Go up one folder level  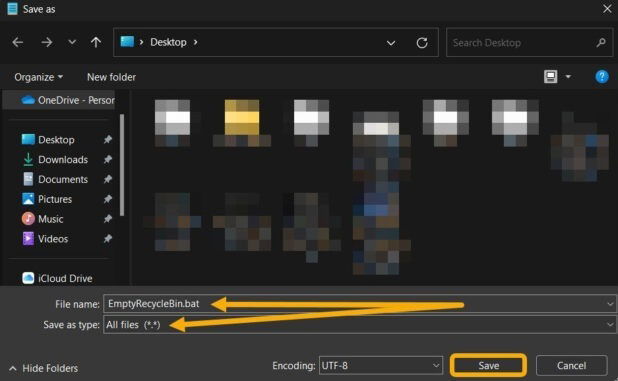pos(96,42)
